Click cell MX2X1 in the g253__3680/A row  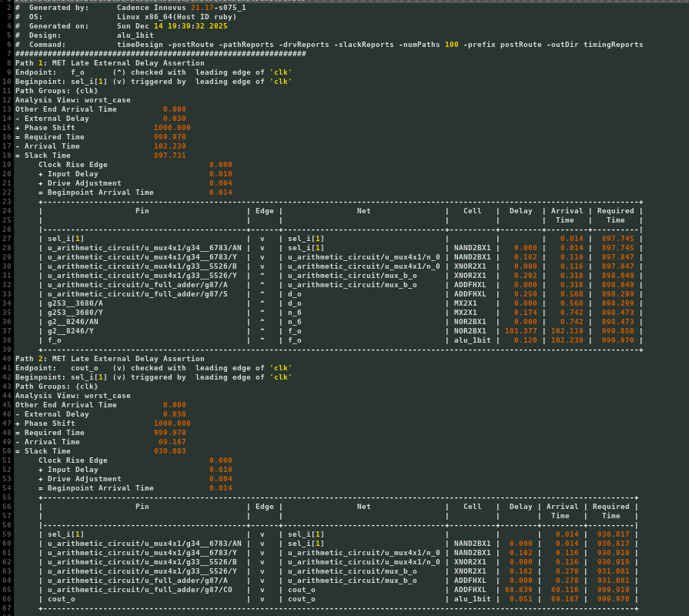465,303
